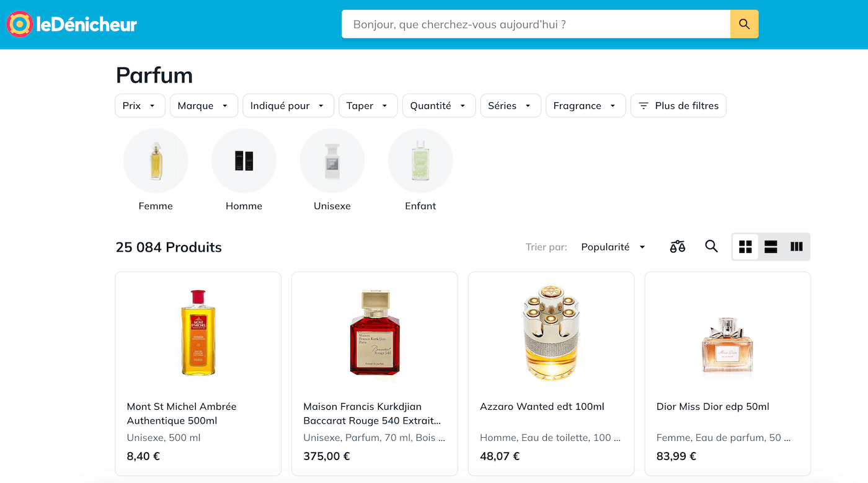The height and width of the screenshot is (483, 868).
Task: Switch to the list view layout icon
Action: tap(770, 246)
